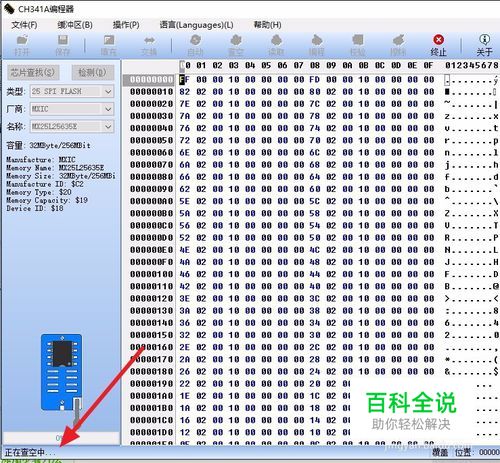Select the 5E byte in row 000000A0
Viewport: 500px width, 463px height.
pos(184,201)
